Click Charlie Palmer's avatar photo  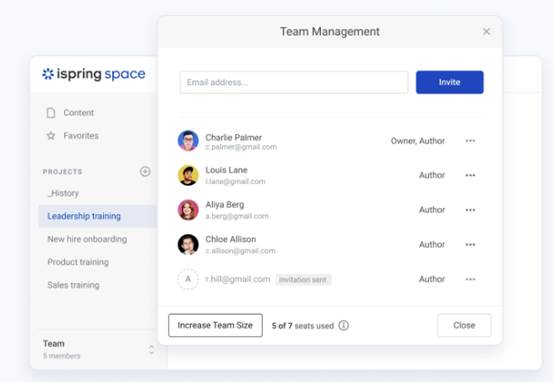point(188,141)
